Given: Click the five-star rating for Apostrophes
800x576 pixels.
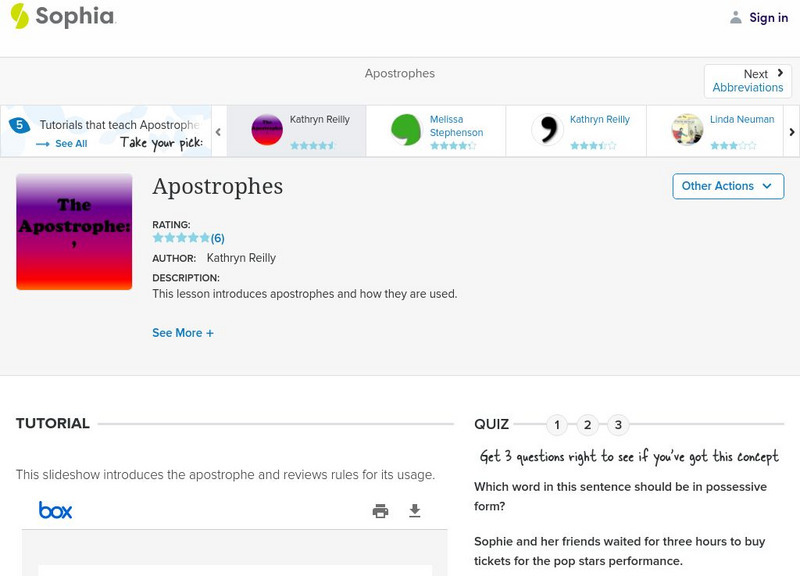Looking at the screenshot, I should tap(181, 238).
